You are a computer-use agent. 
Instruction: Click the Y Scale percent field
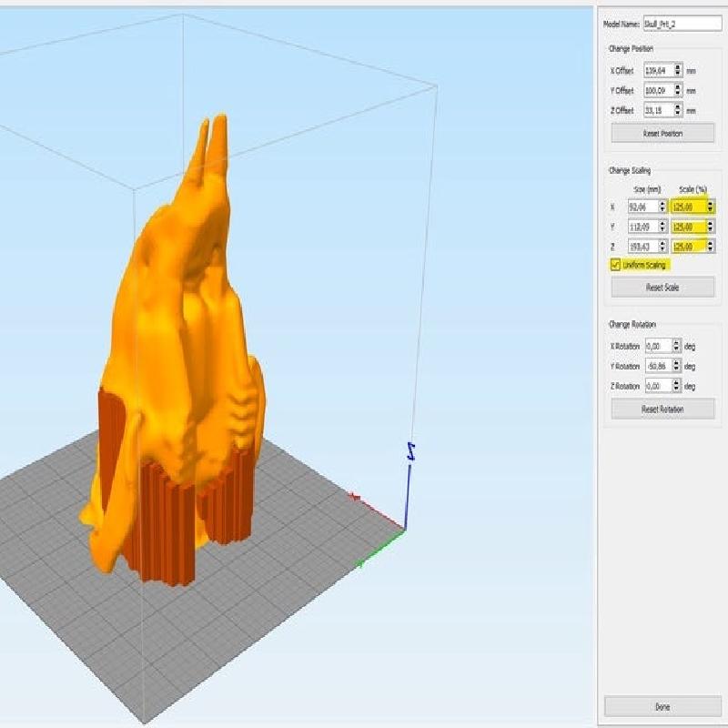point(689,227)
